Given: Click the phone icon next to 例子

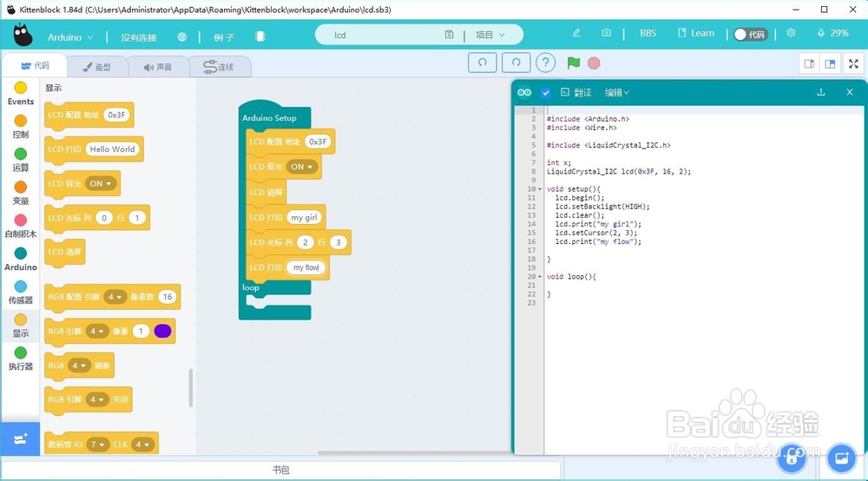Looking at the screenshot, I should (x=260, y=36).
